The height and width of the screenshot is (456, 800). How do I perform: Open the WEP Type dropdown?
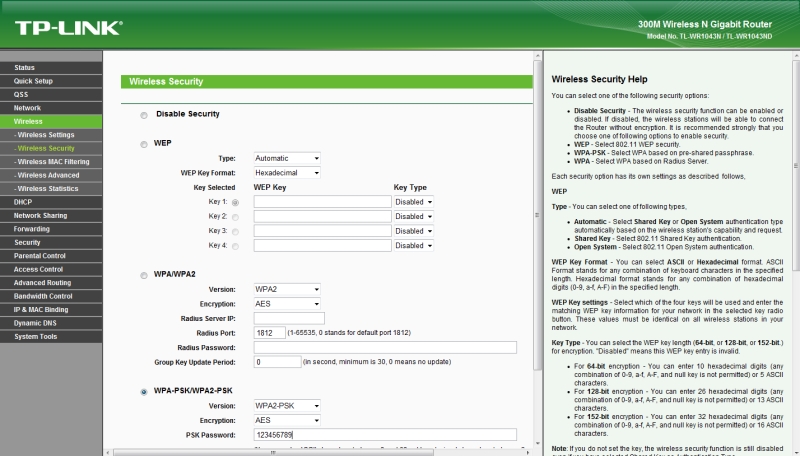coord(287,158)
